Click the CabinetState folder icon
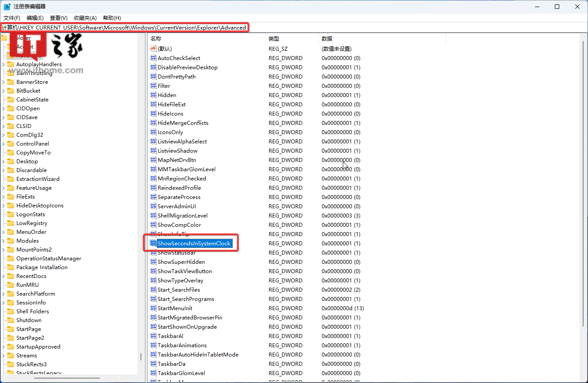 pyautogui.click(x=11, y=99)
